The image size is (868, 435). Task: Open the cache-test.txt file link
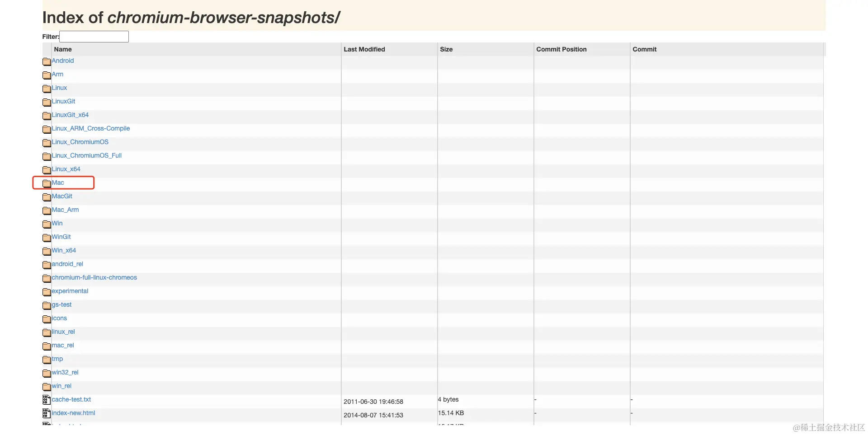point(71,399)
